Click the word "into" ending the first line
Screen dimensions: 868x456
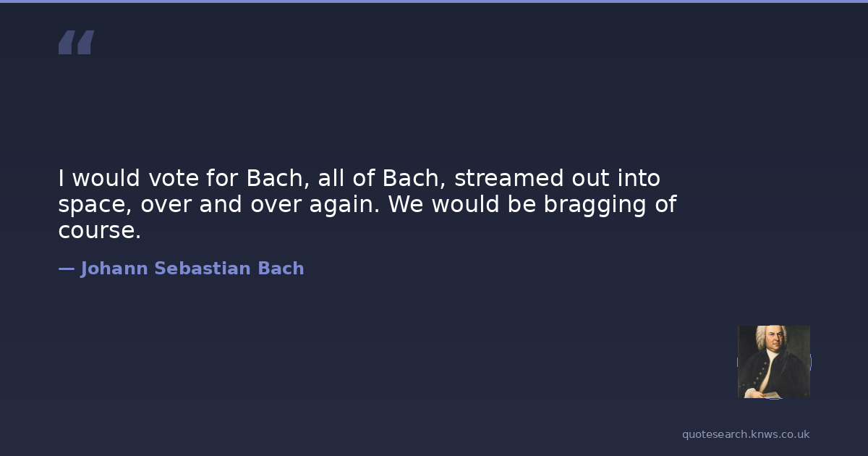tap(639, 178)
